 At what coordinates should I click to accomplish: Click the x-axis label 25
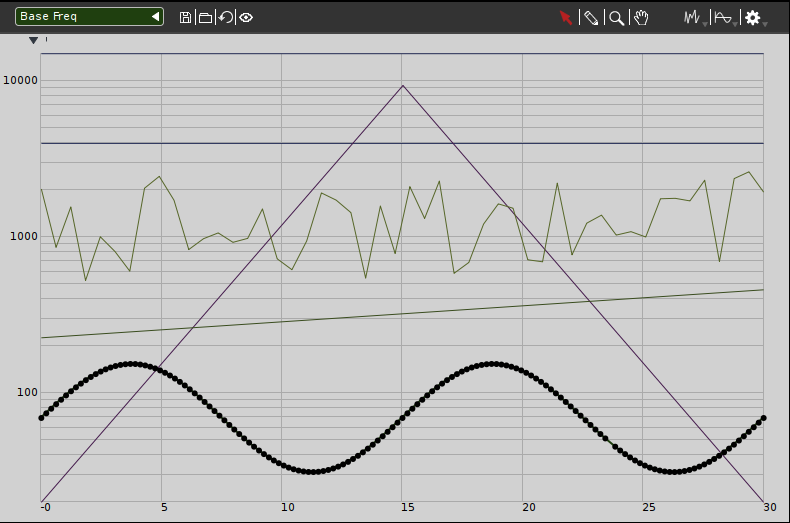[x=649, y=507]
